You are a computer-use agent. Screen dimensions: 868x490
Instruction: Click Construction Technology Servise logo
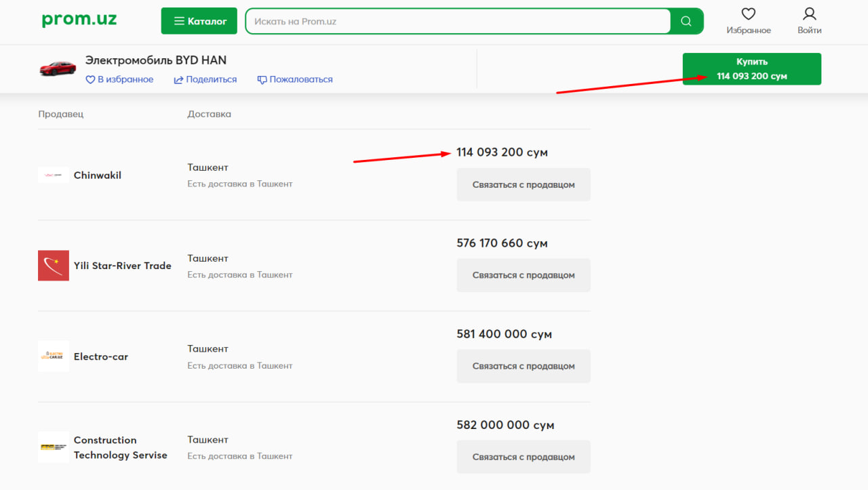click(x=54, y=447)
